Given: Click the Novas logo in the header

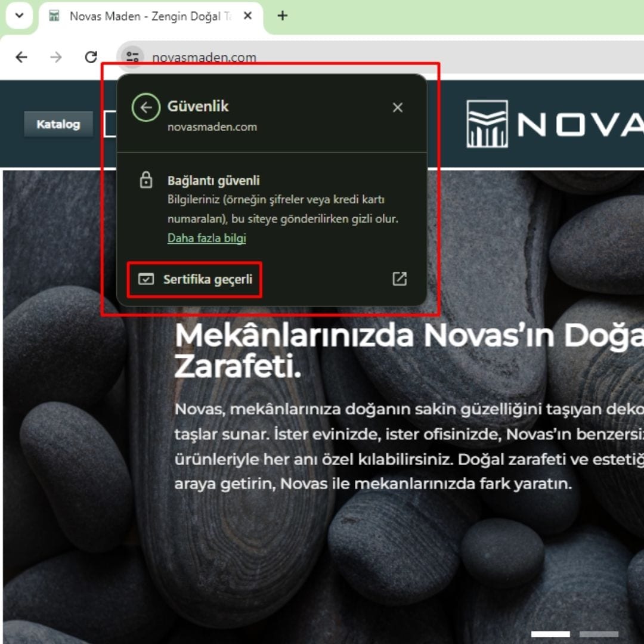Looking at the screenshot, I should (x=555, y=123).
